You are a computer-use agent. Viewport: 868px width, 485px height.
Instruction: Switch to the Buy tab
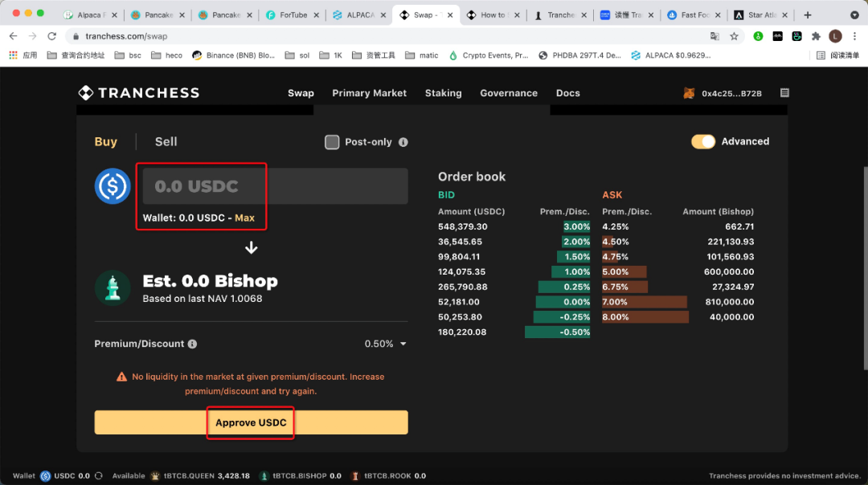pos(106,141)
